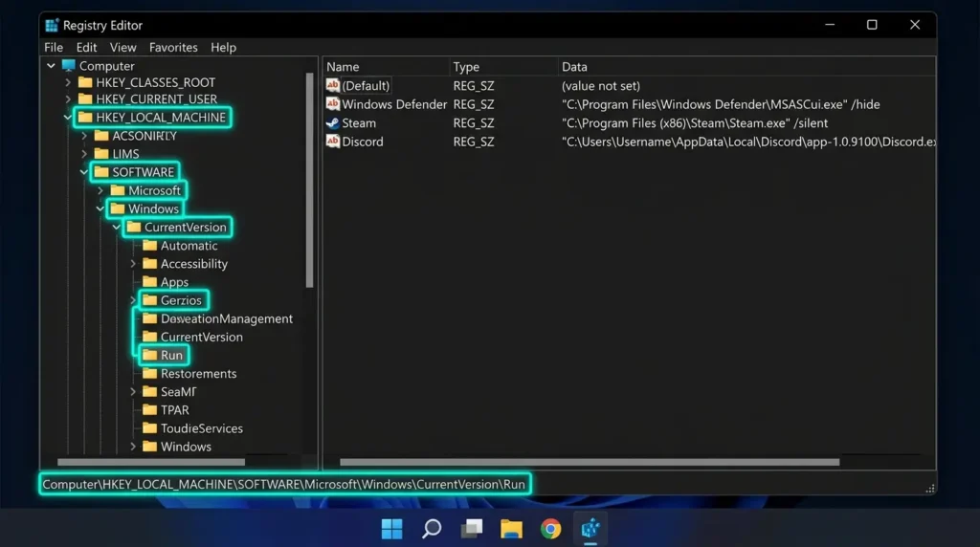The height and width of the screenshot is (547, 980).
Task: Click the TPAR folder icon
Action: coord(150,410)
